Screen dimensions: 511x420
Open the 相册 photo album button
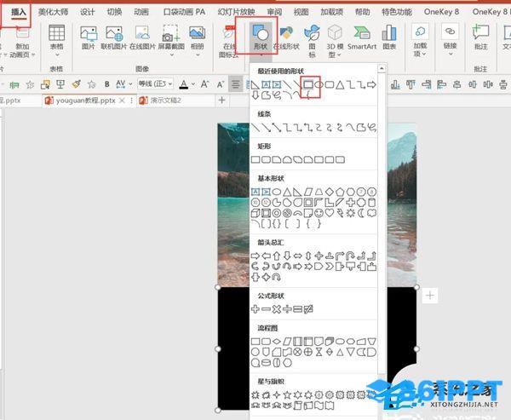198,40
